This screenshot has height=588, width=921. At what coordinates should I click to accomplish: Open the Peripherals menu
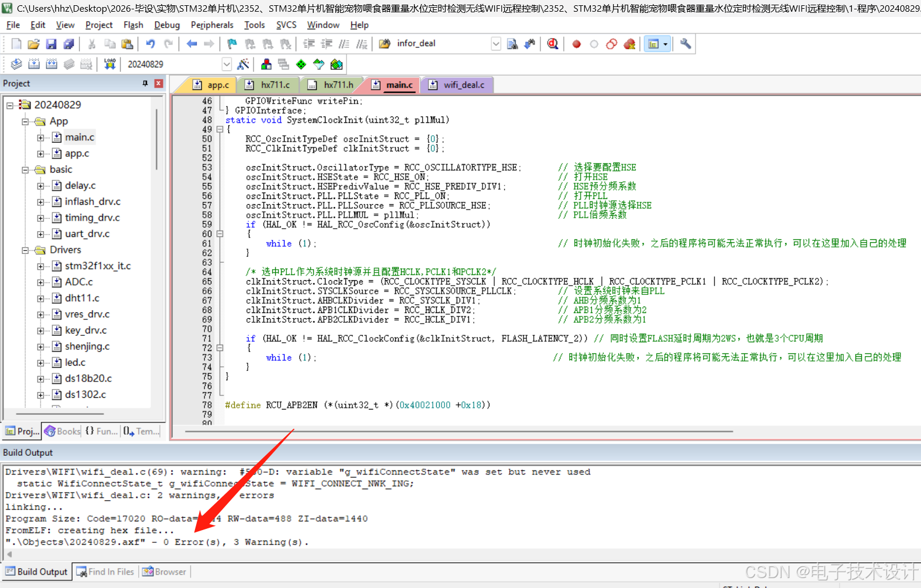(x=212, y=25)
